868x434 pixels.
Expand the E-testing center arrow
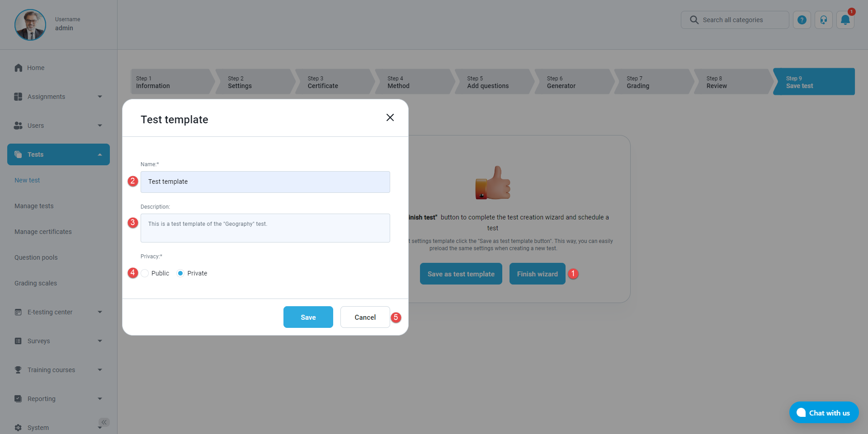(x=100, y=312)
